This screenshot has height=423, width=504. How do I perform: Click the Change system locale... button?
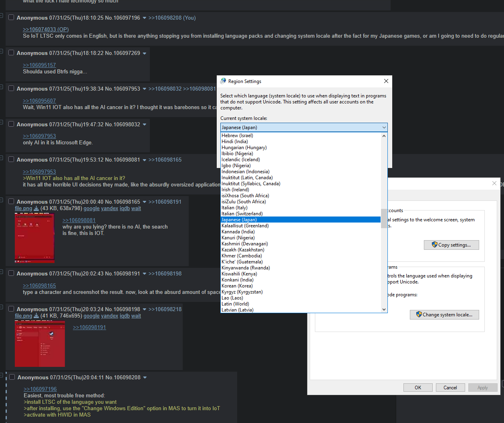click(444, 315)
